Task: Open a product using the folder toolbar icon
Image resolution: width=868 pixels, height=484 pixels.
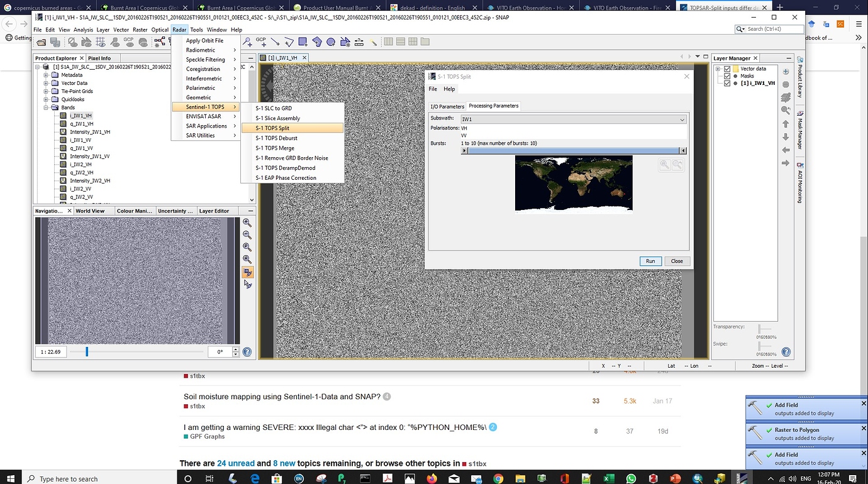Action: coord(41,41)
